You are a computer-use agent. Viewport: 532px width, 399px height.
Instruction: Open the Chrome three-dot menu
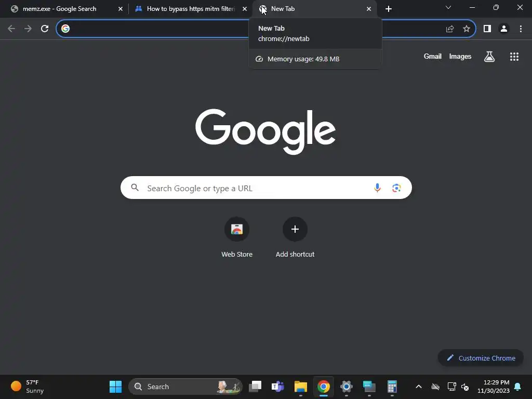pos(521,29)
